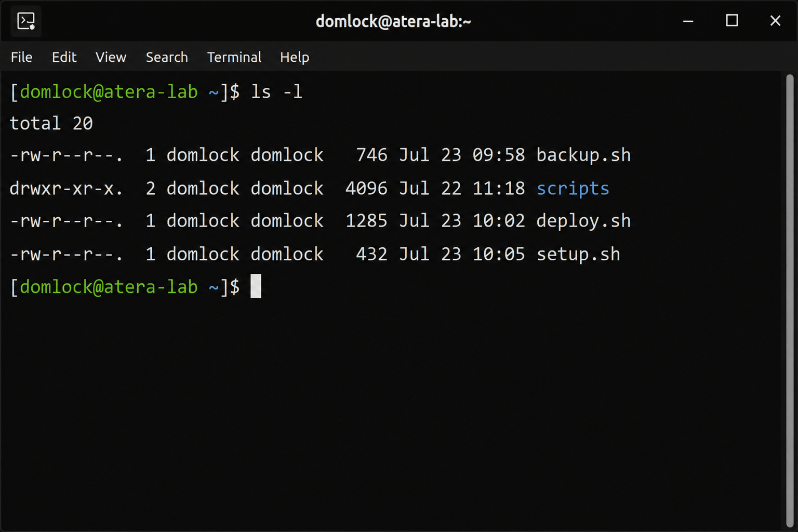Click the blue scripts directory name

[x=573, y=189]
